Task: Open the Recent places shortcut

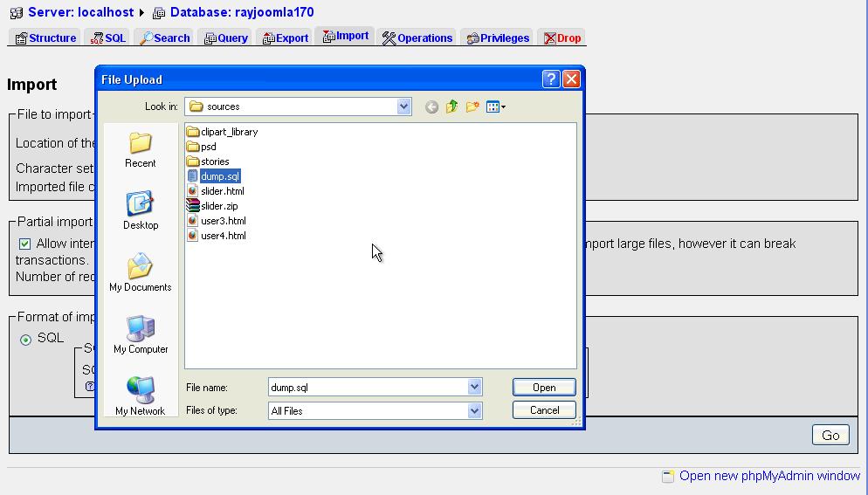Action: (x=140, y=150)
